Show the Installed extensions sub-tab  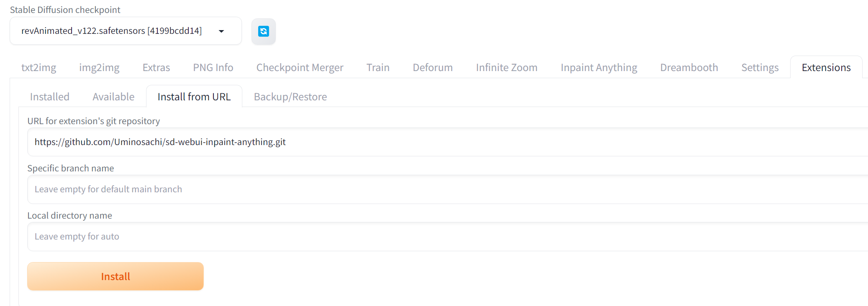49,97
